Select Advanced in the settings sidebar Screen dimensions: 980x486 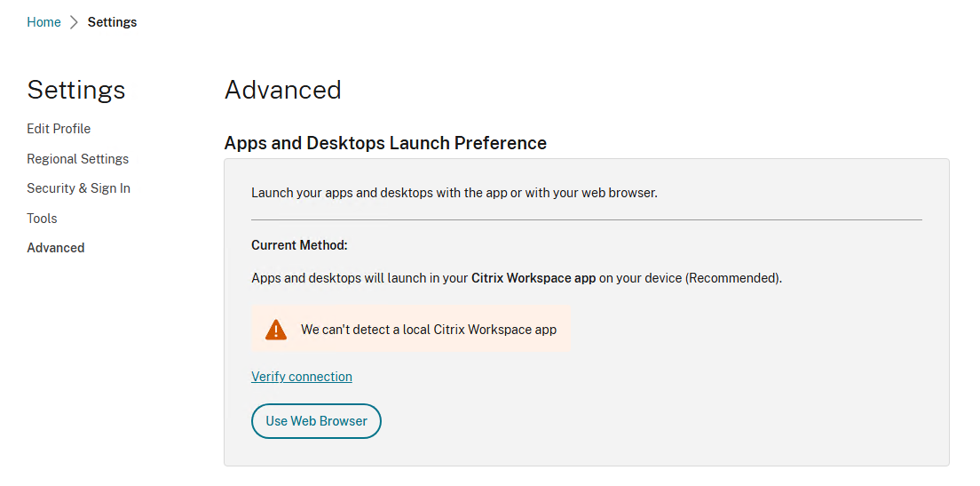pos(56,248)
